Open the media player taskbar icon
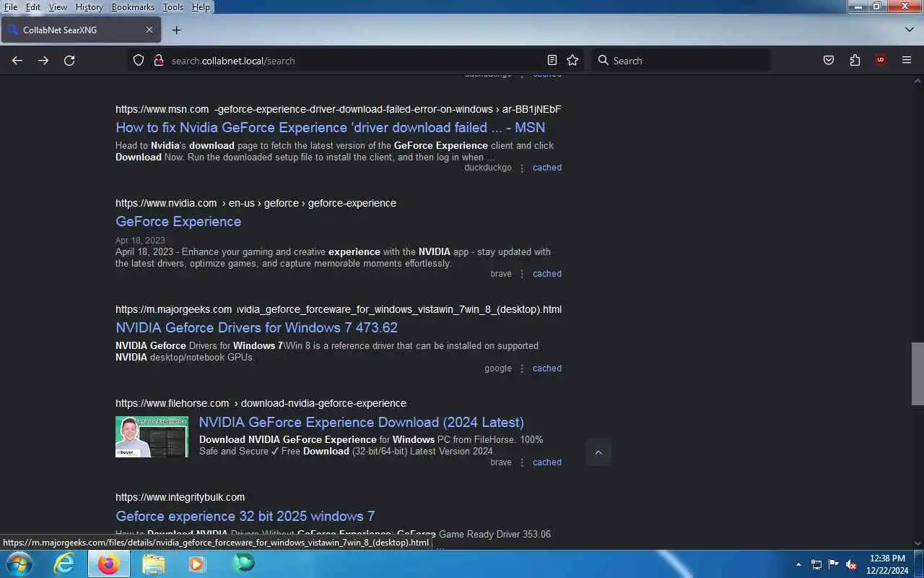924x578 pixels. coord(197,564)
